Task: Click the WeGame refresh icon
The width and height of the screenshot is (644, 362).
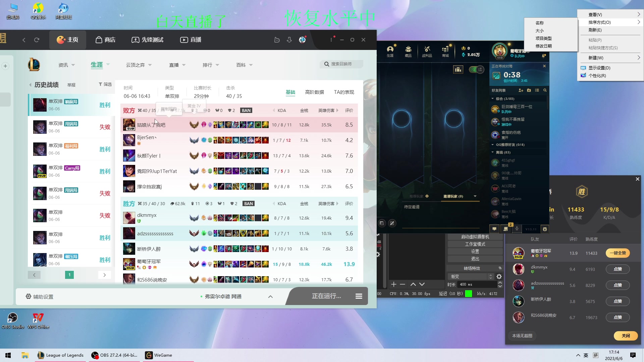Action: click(37, 40)
